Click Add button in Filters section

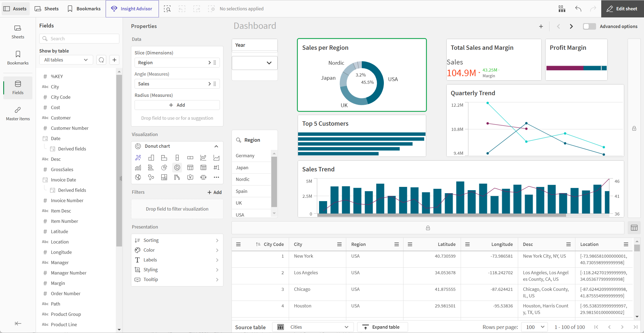point(214,192)
